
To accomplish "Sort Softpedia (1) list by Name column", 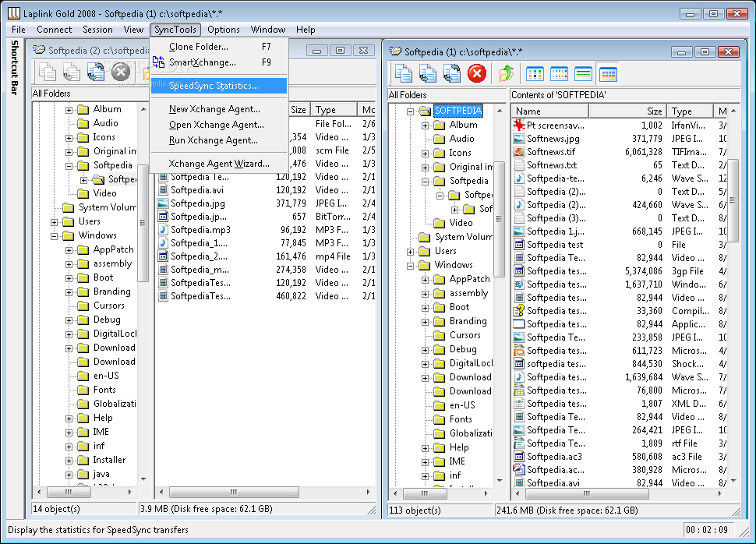I will [x=549, y=111].
